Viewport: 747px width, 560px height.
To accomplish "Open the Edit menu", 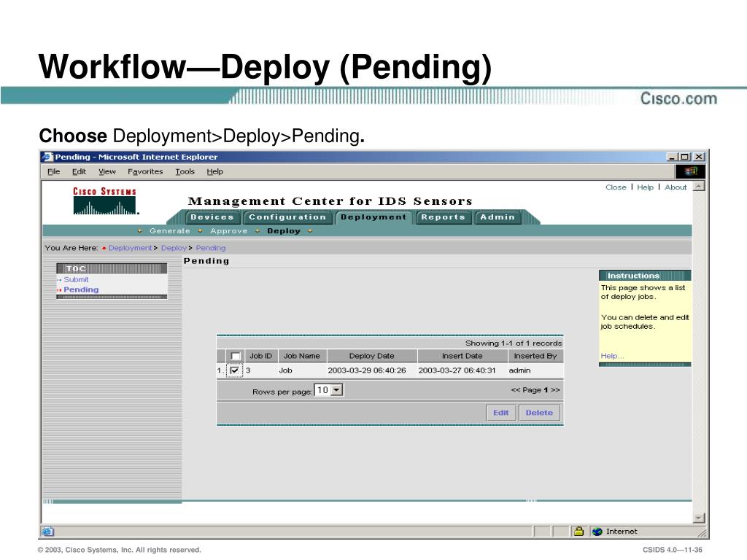I will point(79,171).
